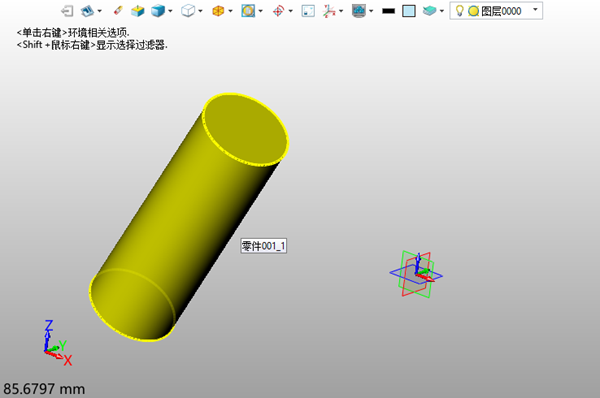Open the 图层0000 layer combo box
Viewport: 600px width, 398px height.
(x=496, y=11)
